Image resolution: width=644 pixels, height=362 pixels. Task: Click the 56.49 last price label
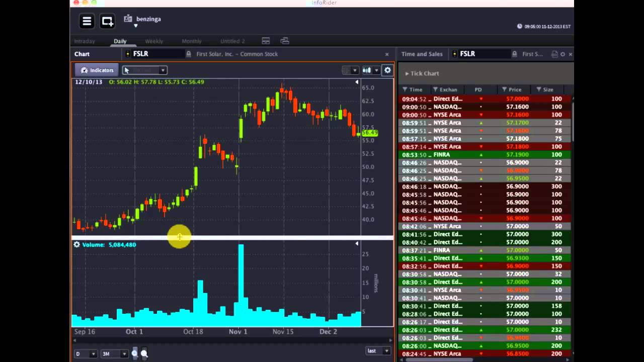point(370,133)
